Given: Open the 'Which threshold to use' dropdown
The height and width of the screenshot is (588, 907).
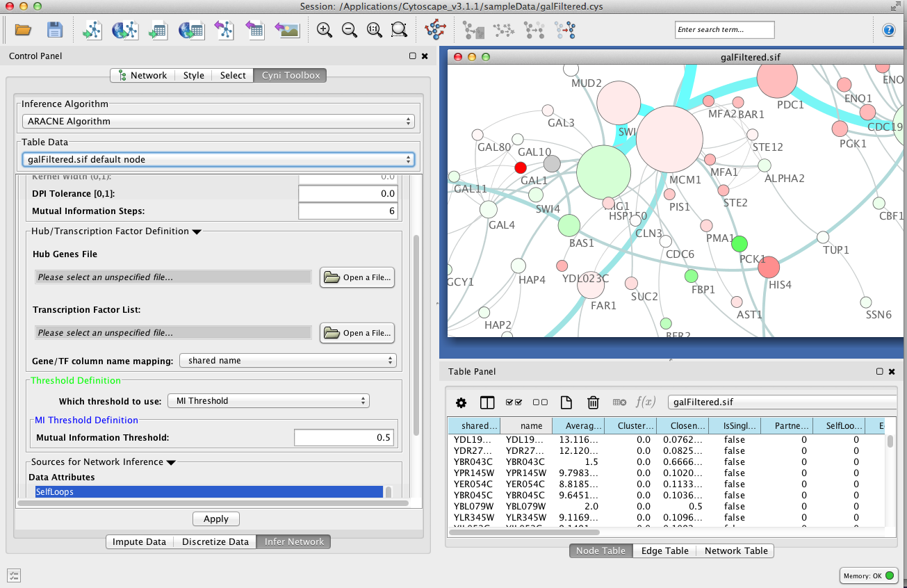Looking at the screenshot, I should pyautogui.click(x=268, y=401).
